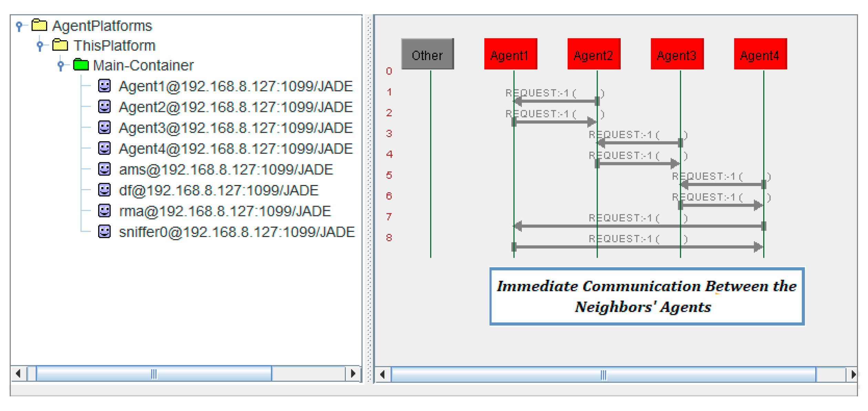Screen dimensions: 868x411
Task: Click the first REQUEST arrow from Agent2 to Agent1
Action: pos(555,101)
